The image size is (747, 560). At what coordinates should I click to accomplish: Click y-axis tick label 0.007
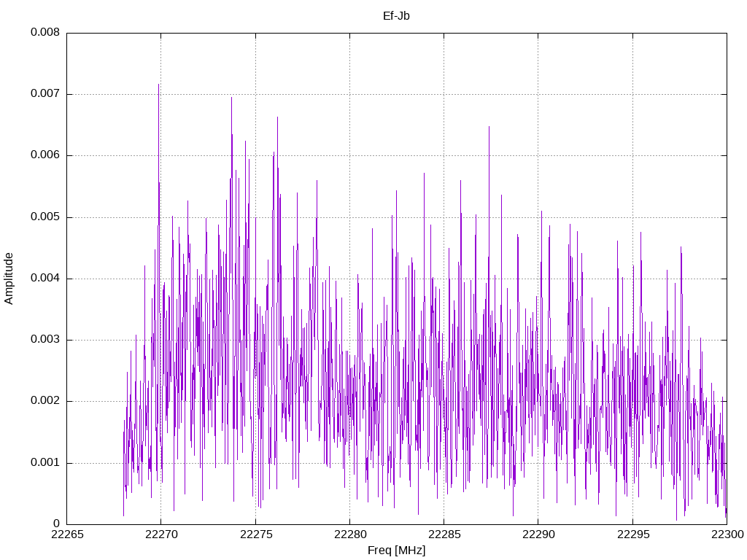45,94
